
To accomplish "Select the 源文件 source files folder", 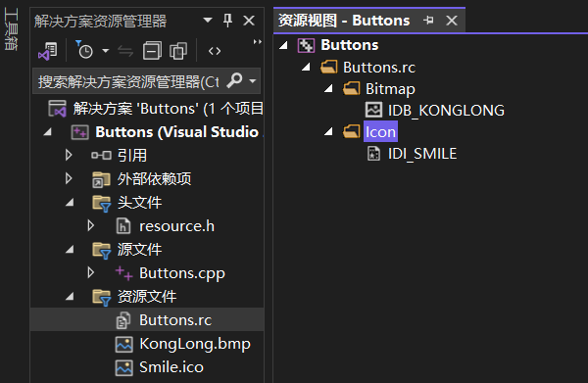I will tap(139, 249).
